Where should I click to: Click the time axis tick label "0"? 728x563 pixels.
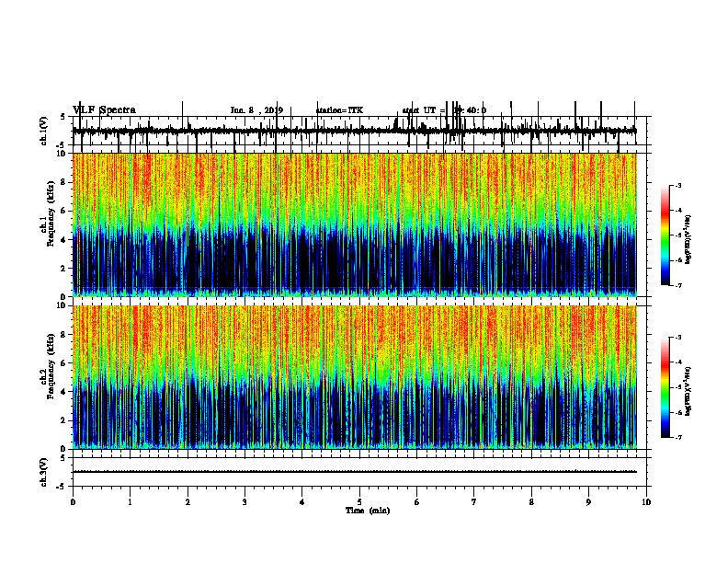73,502
